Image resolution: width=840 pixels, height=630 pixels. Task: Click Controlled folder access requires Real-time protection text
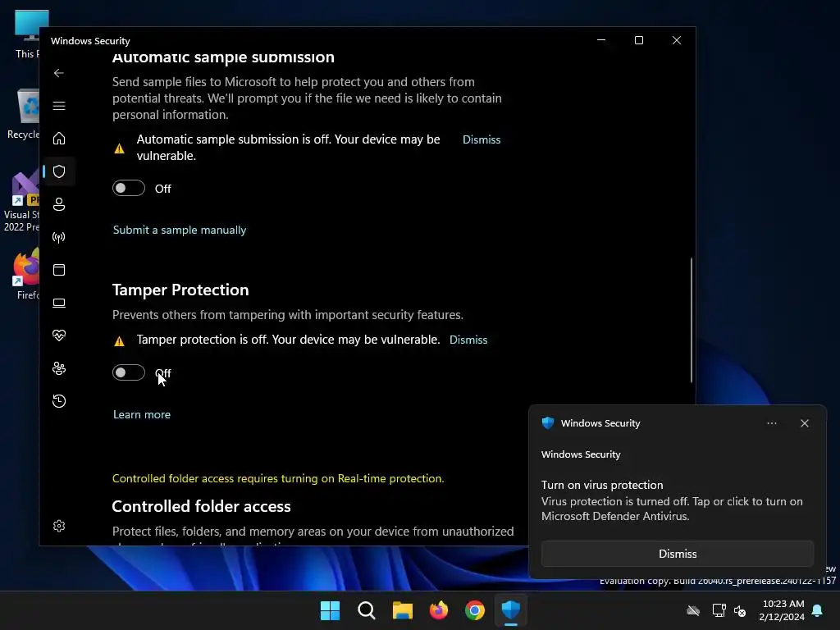click(x=278, y=478)
